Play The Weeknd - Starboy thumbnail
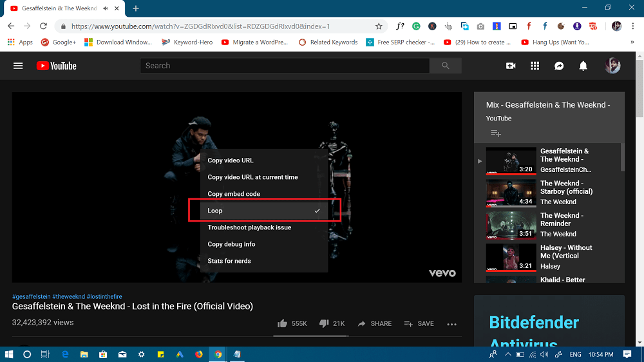This screenshot has height=362, width=644. tap(511, 193)
